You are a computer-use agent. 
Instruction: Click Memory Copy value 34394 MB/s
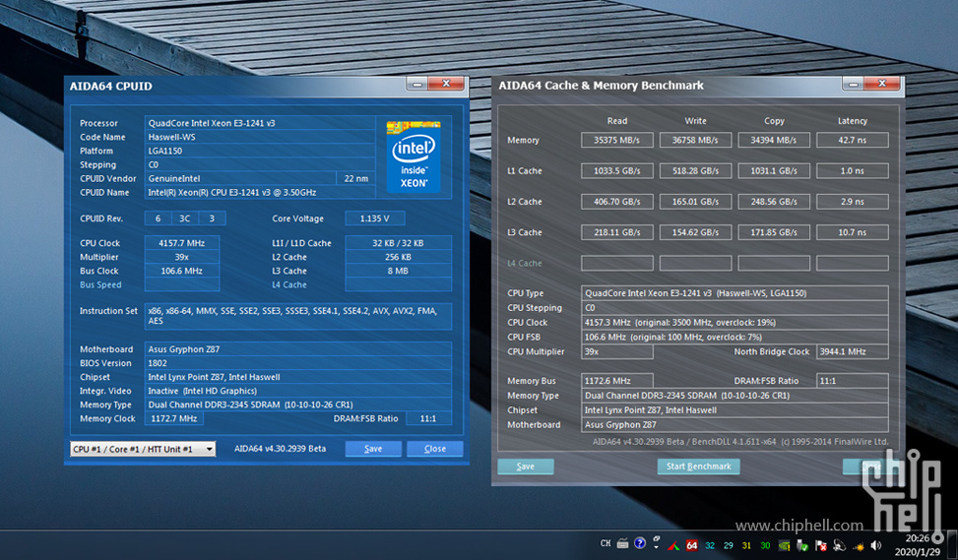click(774, 141)
